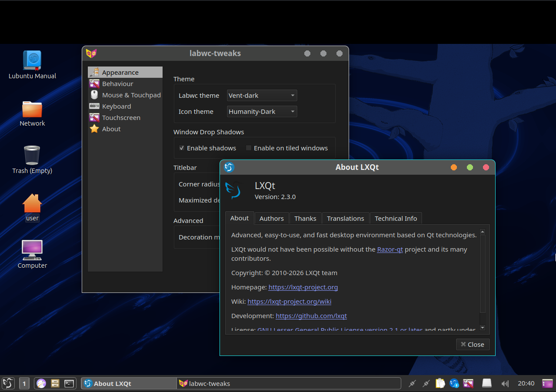This screenshot has width=556, height=392.
Task: Click Close in the About LXQt dialog
Action: pyautogui.click(x=473, y=344)
